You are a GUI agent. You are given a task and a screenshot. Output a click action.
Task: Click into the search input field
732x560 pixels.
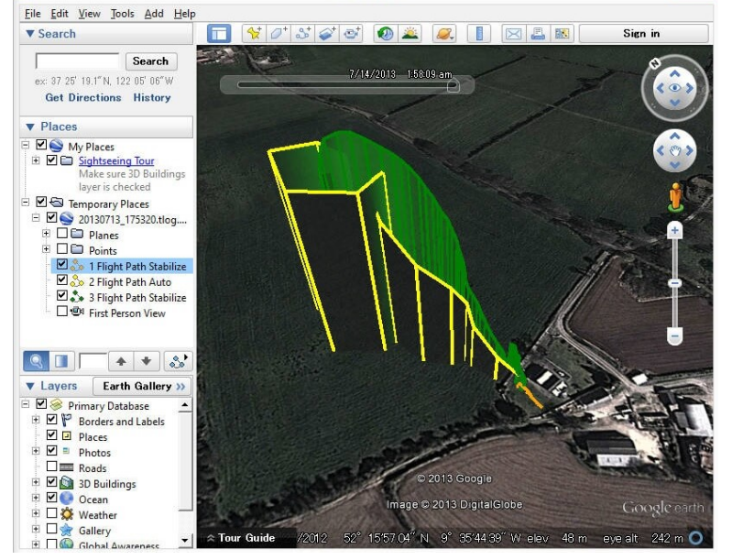[x=78, y=61]
